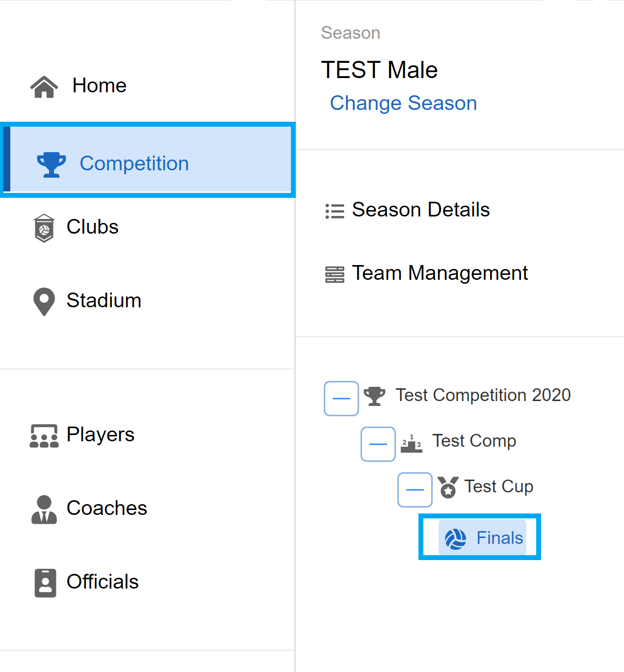Collapse the Test Comp tree node
Viewport: 624px width, 672px height.
378,444
